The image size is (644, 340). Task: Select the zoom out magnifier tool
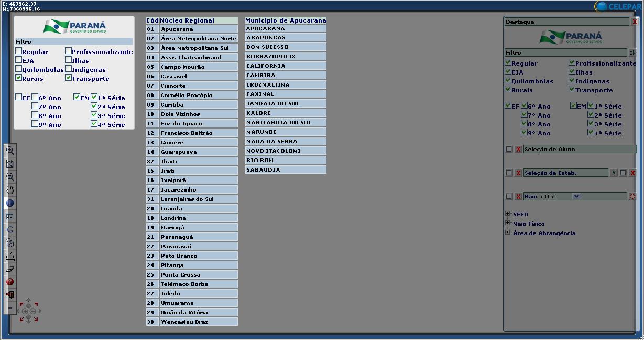tap(10, 177)
